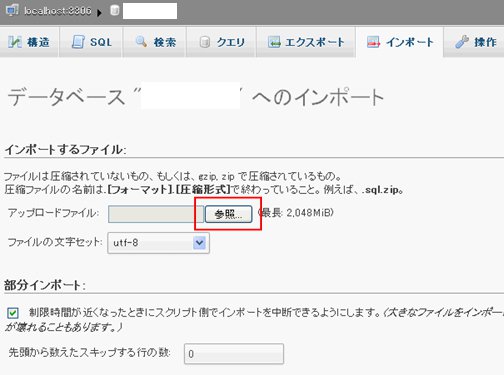Viewport: 504px width, 375px height.
Task: Click the クエリ tab icon
Action: [x=205, y=42]
